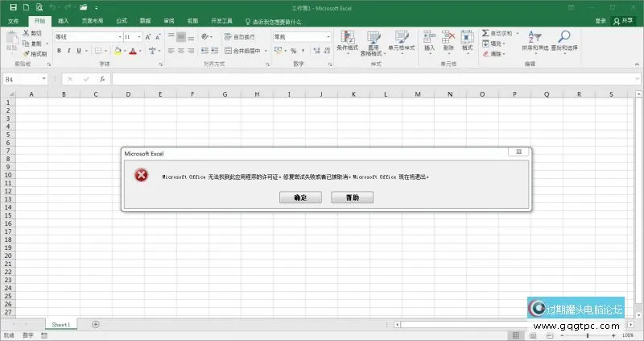Open the font name dropdown (等线)
This screenshot has height=341, width=644.
click(x=119, y=37)
